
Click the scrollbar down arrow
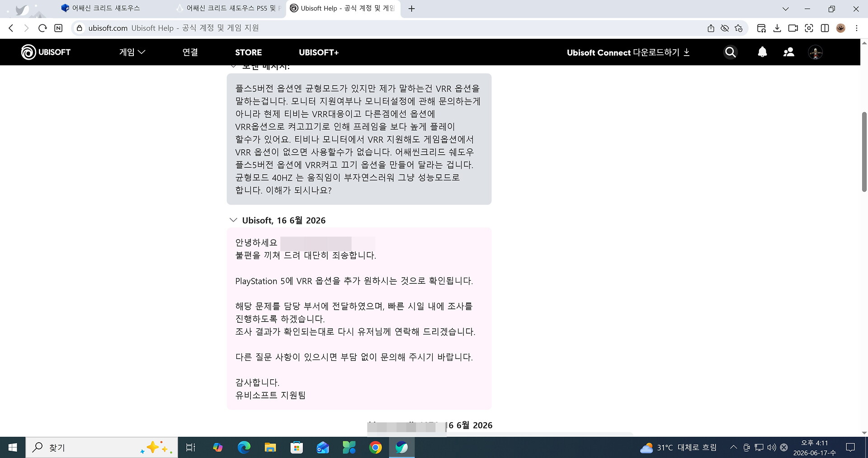(864, 433)
